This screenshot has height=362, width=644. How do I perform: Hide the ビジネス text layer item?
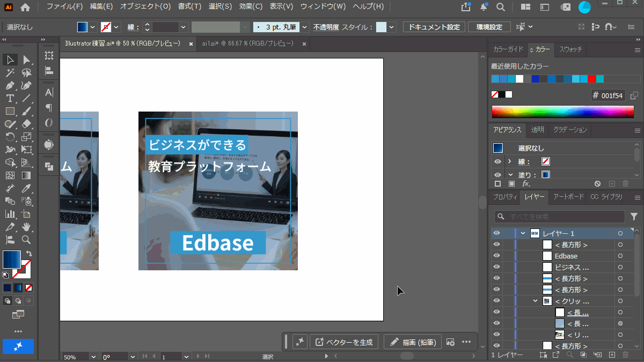496,267
